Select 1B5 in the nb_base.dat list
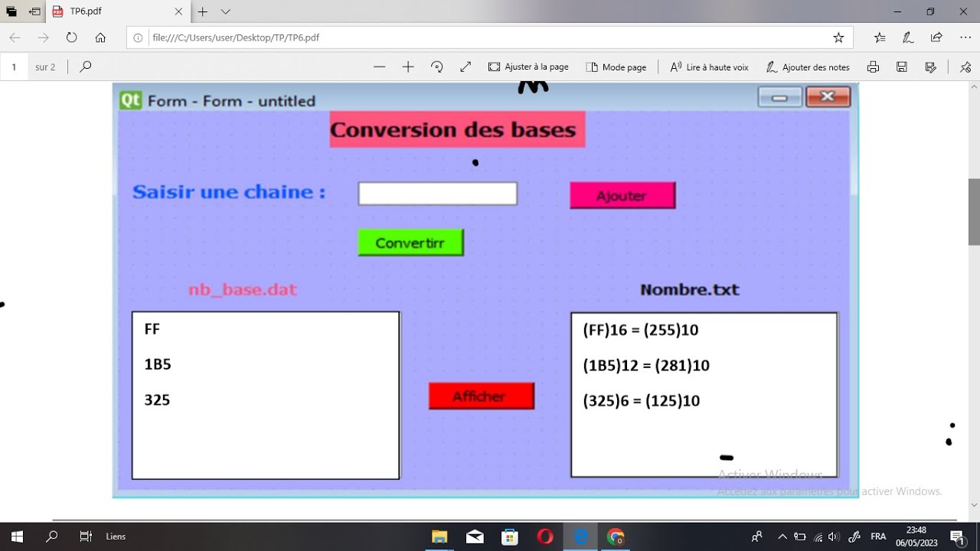The image size is (980, 551). 157,364
